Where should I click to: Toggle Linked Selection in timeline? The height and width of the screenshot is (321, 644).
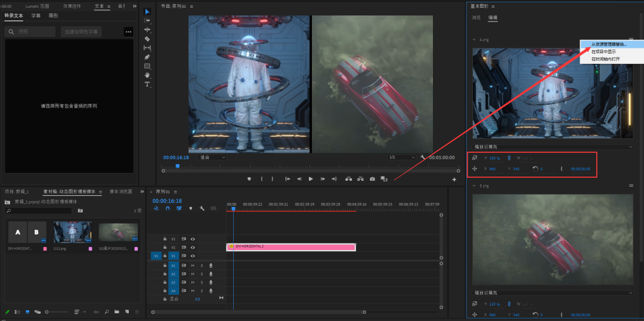pyautogui.click(x=179, y=208)
